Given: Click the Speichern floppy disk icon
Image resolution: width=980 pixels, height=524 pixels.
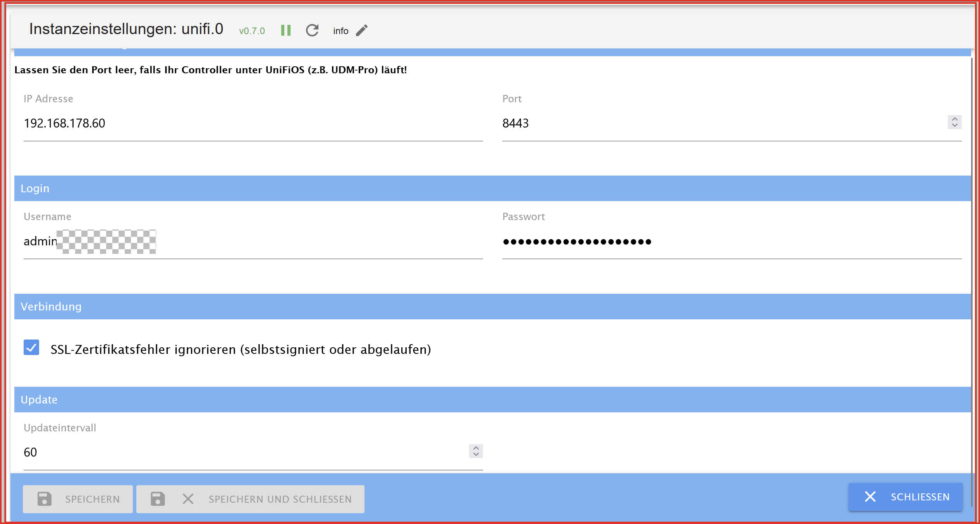Looking at the screenshot, I should 45,499.
